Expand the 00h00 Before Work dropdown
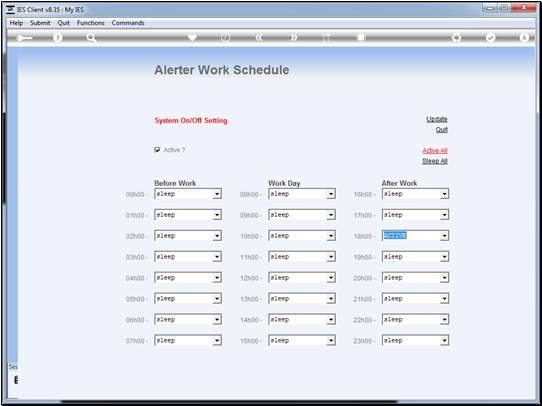The height and width of the screenshot is (406, 542). (x=217, y=194)
